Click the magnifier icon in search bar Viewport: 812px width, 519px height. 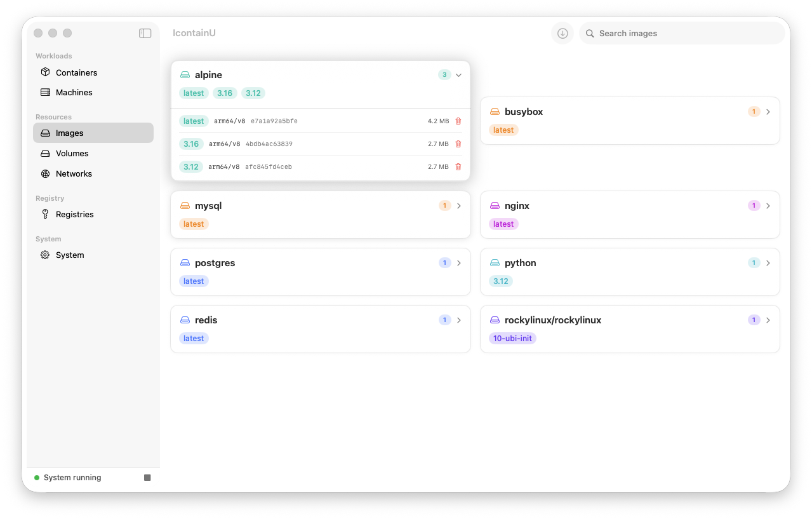(x=590, y=33)
